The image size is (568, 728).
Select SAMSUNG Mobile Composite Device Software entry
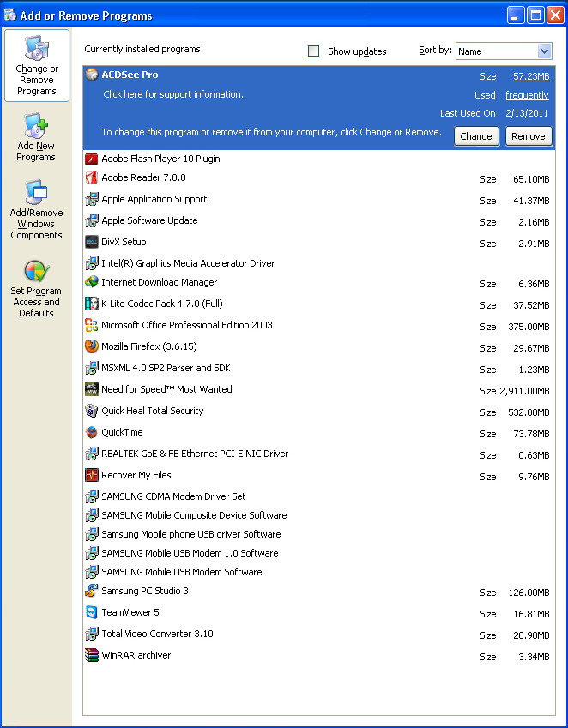click(194, 515)
